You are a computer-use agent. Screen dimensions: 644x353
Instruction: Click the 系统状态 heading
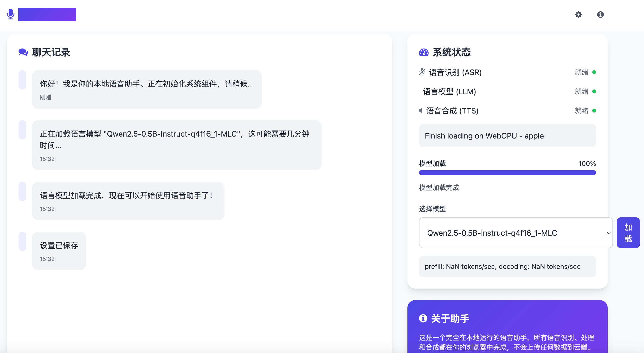tap(451, 52)
